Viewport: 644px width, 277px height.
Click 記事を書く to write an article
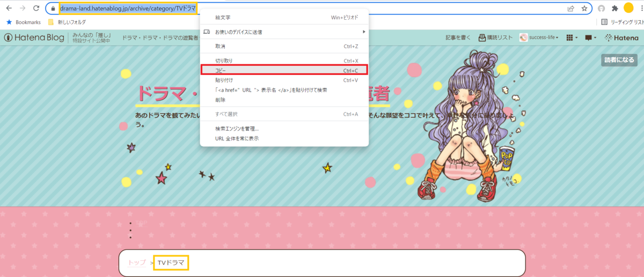[458, 38]
